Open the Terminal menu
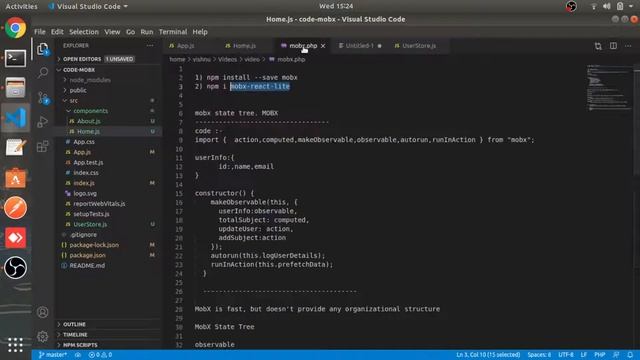This screenshot has width=640, height=360. [173, 32]
